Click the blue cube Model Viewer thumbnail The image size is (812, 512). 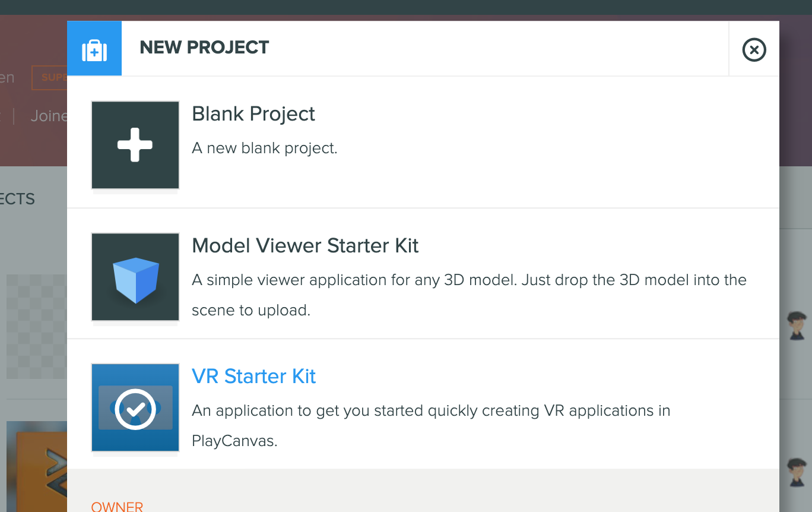point(135,277)
